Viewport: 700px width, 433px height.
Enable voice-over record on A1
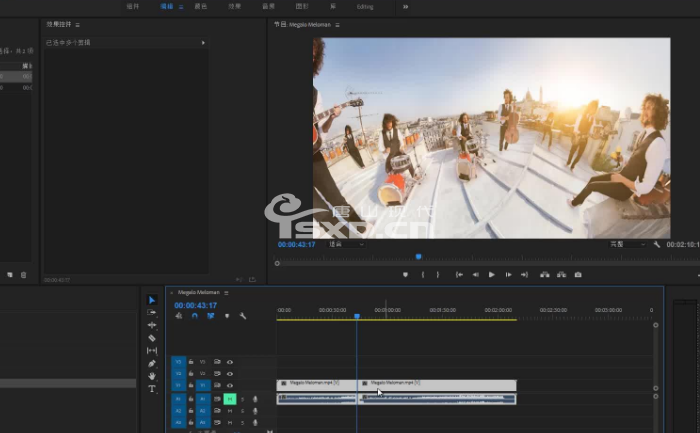tap(255, 399)
